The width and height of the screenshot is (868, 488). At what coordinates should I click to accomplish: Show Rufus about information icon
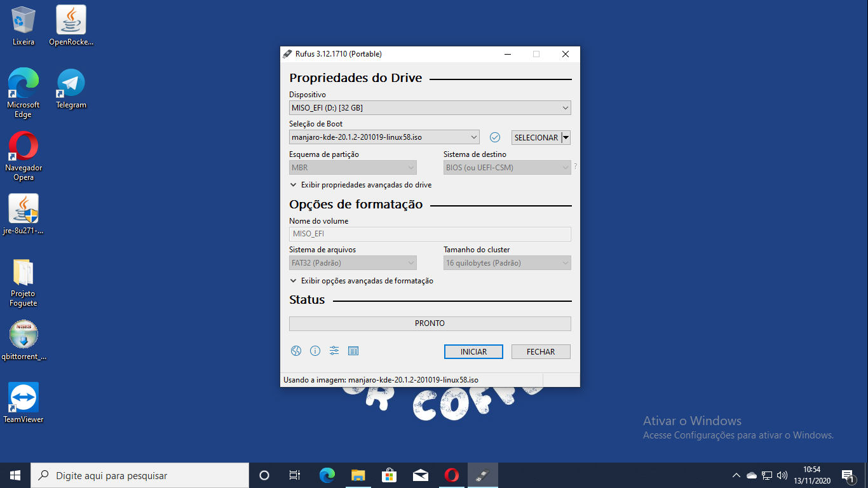(x=315, y=351)
